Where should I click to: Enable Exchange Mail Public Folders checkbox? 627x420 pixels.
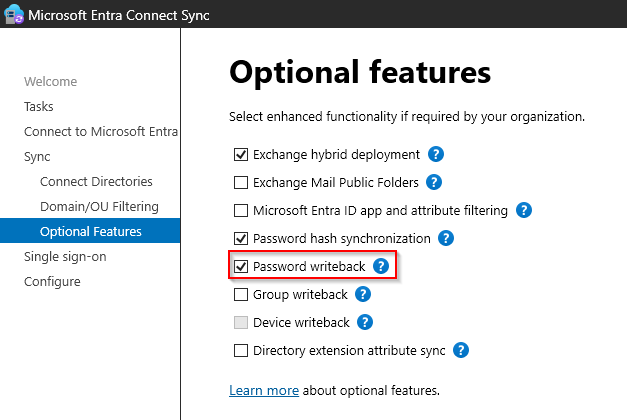240,183
